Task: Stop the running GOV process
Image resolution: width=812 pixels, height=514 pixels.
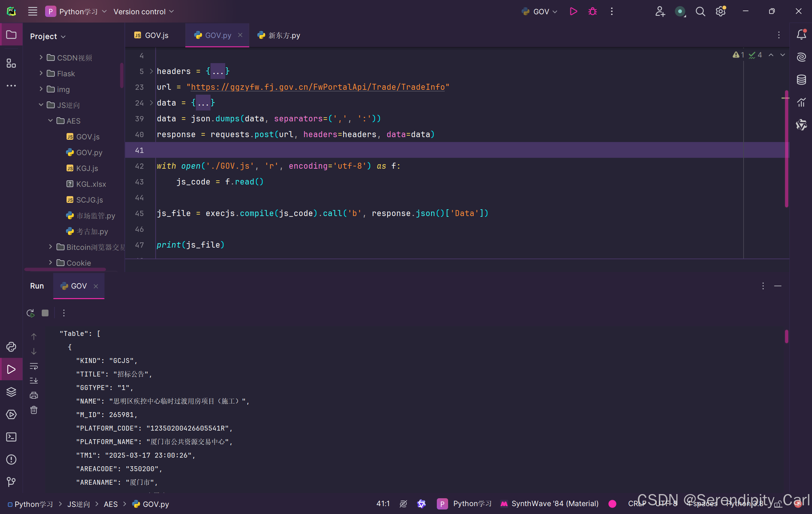Action: coord(45,313)
